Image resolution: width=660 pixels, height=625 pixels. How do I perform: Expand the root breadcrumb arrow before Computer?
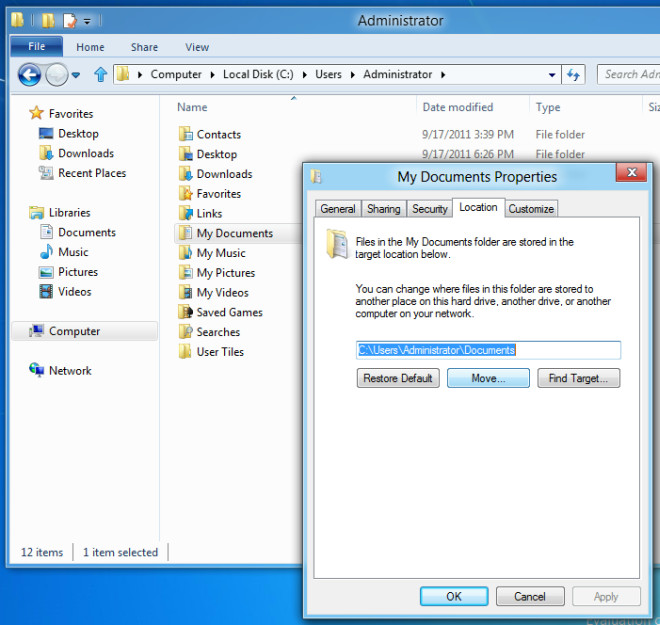pos(140,75)
